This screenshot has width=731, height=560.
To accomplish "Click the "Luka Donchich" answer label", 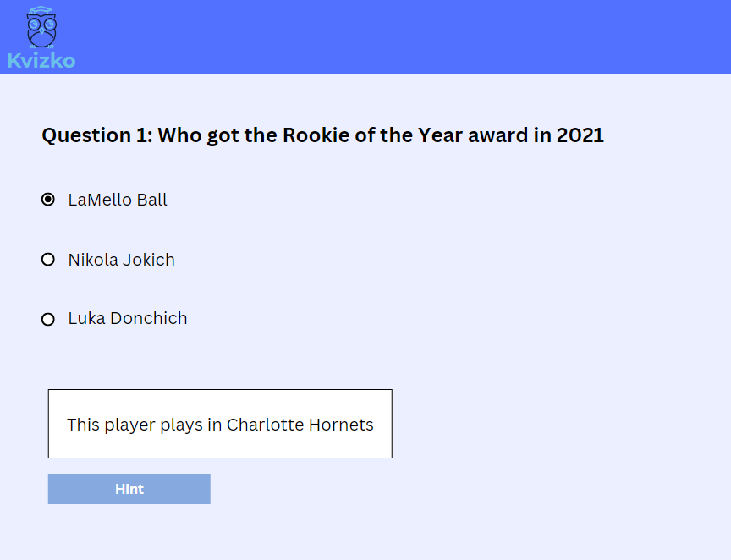I will tap(128, 319).
